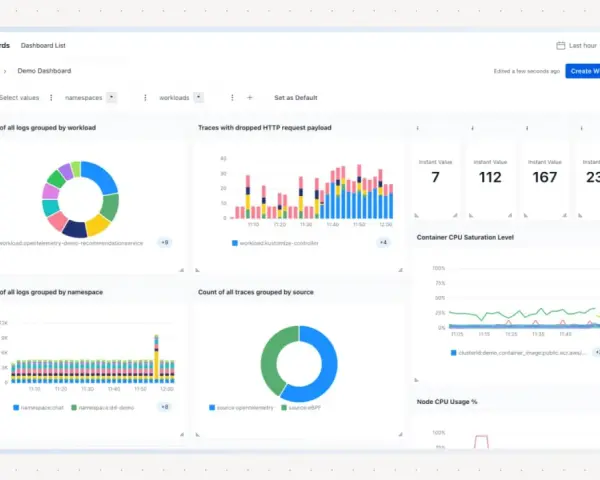Image resolution: width=600 pixels, height=480 pixels.
Task: Click the namespaces variable label
Action: pyautogui.click(x=83, y=98)
